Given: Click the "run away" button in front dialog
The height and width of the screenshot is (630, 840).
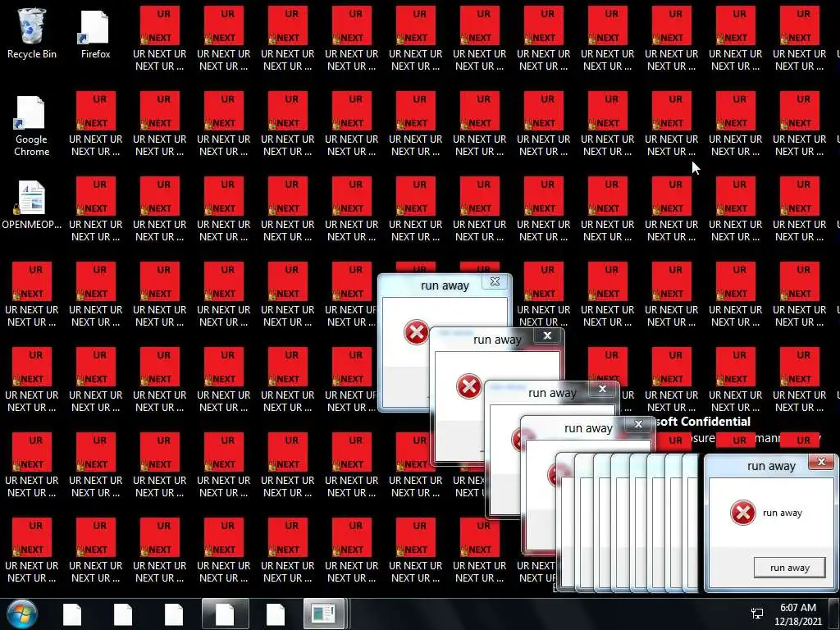Looking at the screenshot, I should point(790,568).
